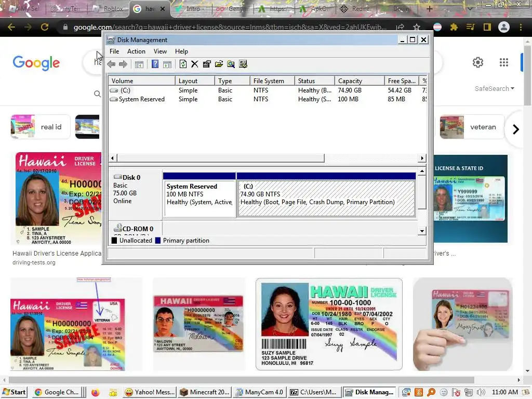
Task: Select the 'veteran' related search chip
Action: click(x=472, y=127)
